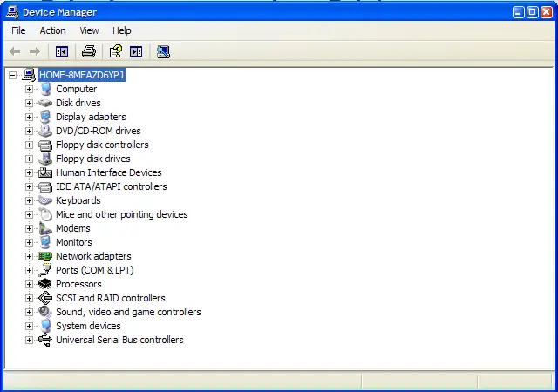558x392 pixels.
Task: Expand the System devices category
Action: [x=29, y=326]
